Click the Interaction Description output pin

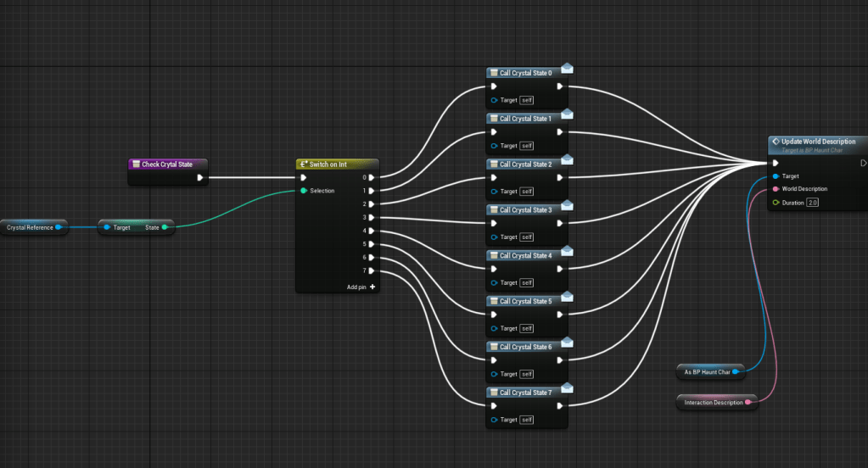(748, 402)
